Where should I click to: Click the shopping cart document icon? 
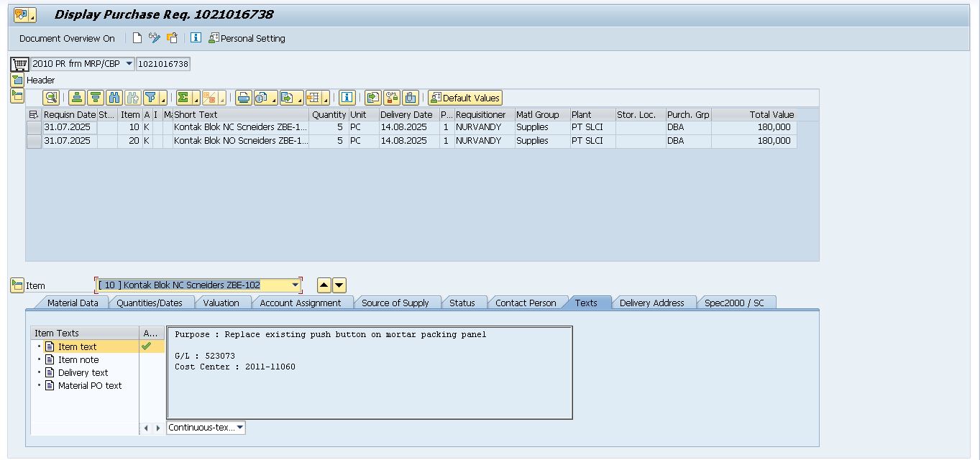click(19, 64)
